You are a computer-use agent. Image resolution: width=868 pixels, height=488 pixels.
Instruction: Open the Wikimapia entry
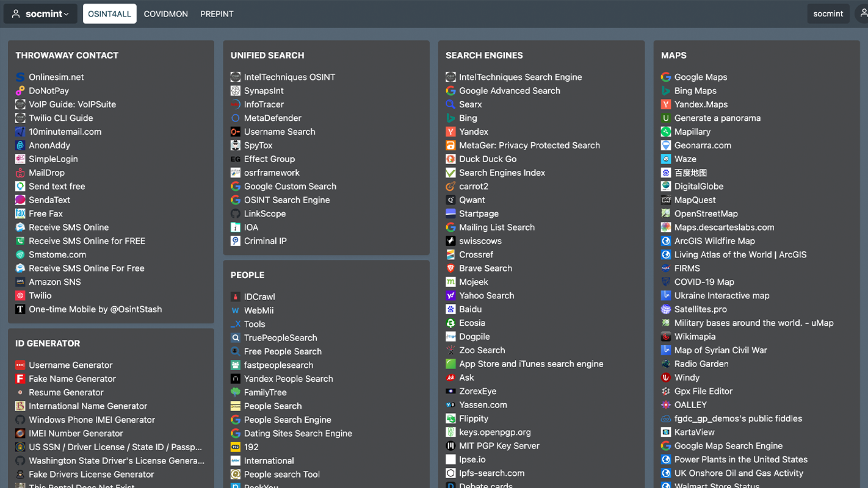point(695,337)
